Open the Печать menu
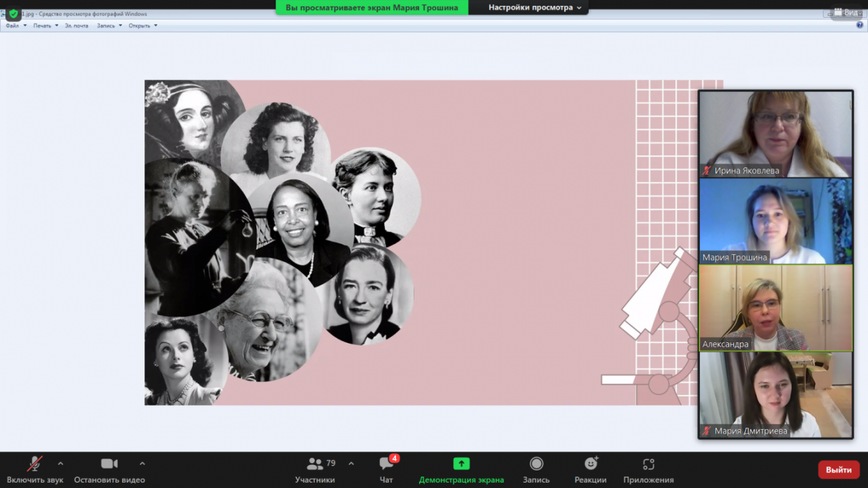 (x=45, y=26)
